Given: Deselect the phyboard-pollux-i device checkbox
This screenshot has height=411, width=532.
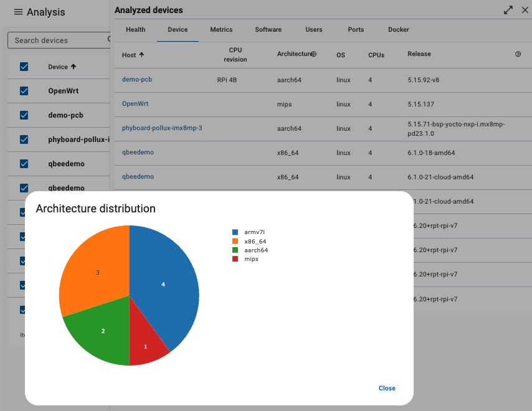Looking at the screenshot, I should tap(23, 139).
